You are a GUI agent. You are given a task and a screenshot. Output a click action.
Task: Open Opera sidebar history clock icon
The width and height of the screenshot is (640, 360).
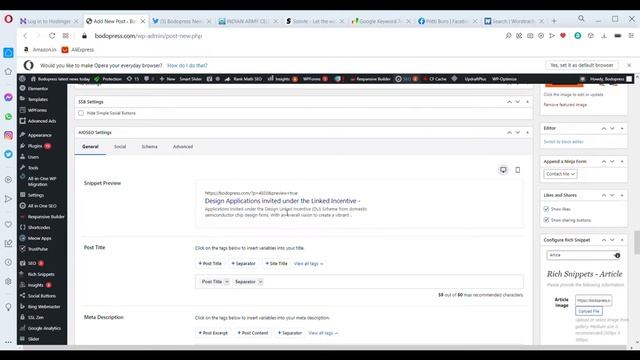(8, 262)
